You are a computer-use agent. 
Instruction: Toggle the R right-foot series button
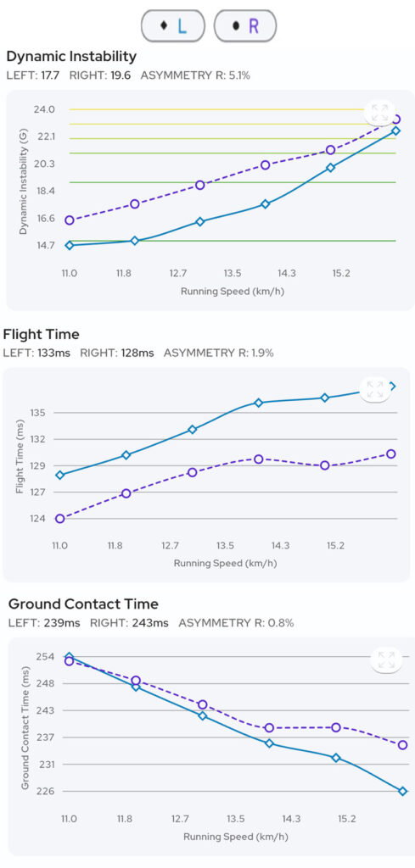coord(245,26)
